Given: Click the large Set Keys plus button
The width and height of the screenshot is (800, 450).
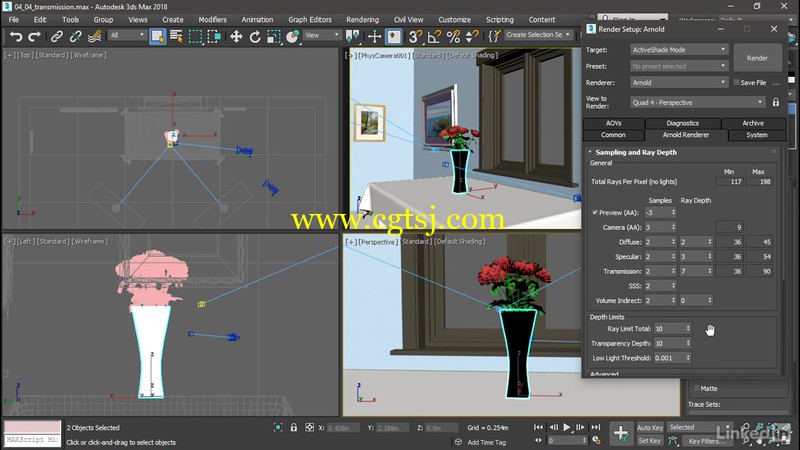Looking at the screenshot, I should (x=621, y=434).
